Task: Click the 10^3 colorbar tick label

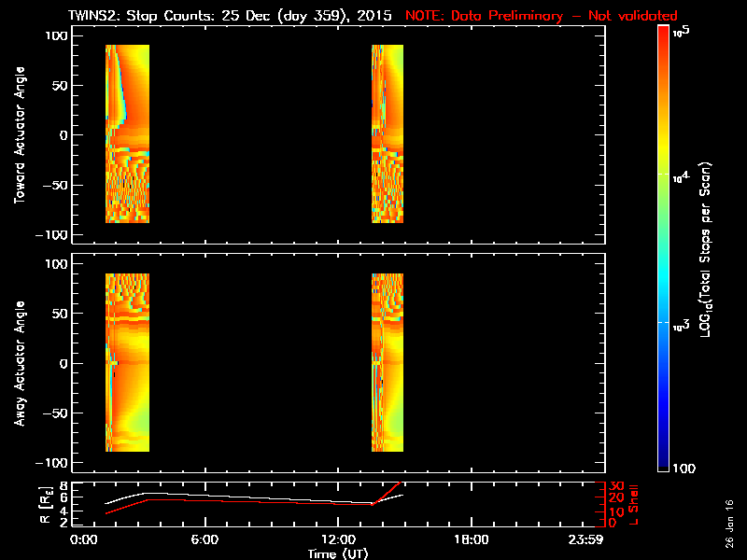Action: pyautogui.click(x=682, y=325)
